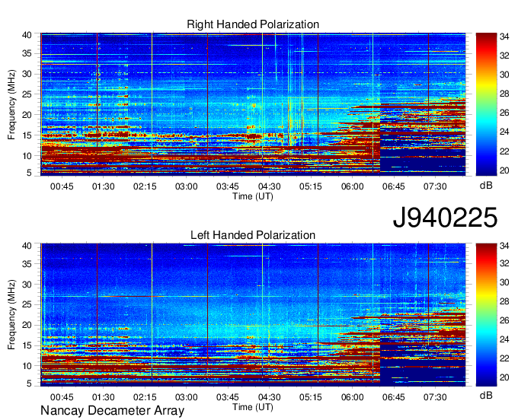Click 15 MHz tick on Right Handed frequency axis
Screen dimensions: 518x420
click(27, 135)
